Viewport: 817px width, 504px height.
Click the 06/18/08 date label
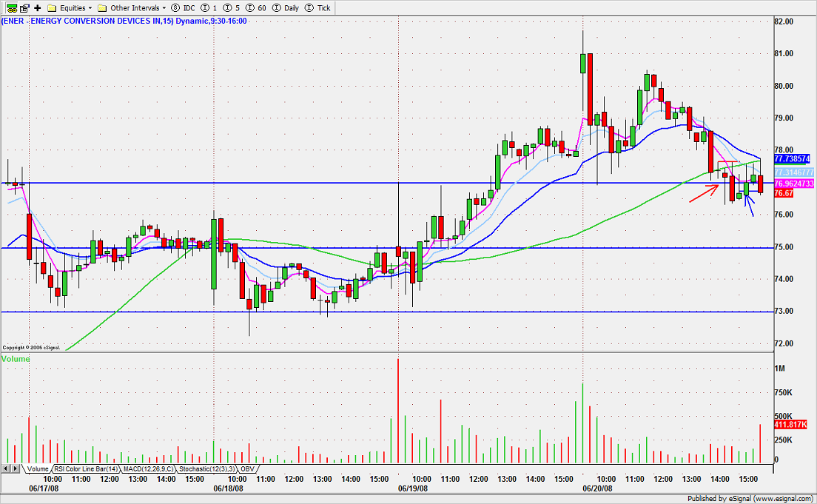tap(228, 488)
